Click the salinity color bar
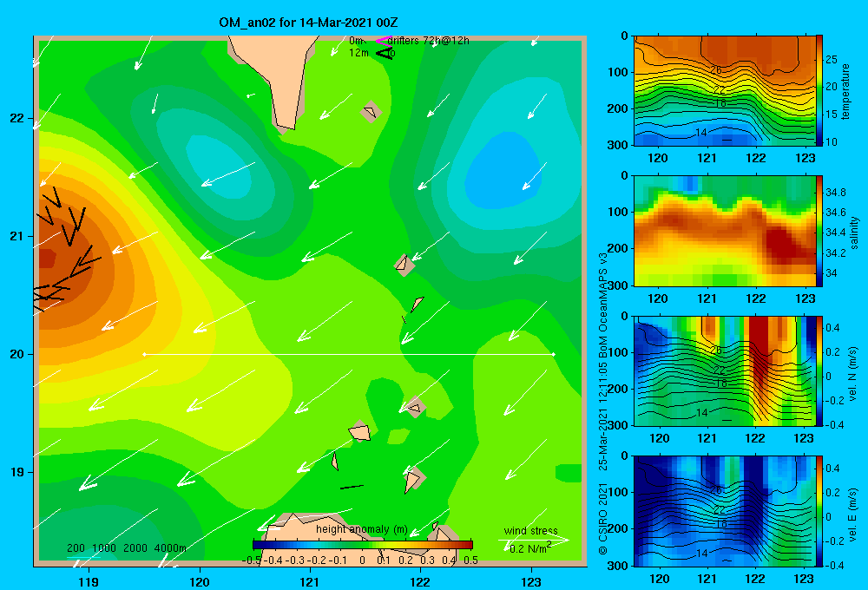The width and height of the screenshot is (868, 590). pos(819,231)
